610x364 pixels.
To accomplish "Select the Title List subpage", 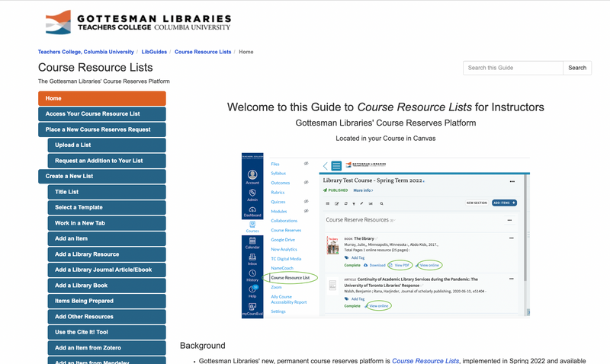I will (x=107, y=192).
